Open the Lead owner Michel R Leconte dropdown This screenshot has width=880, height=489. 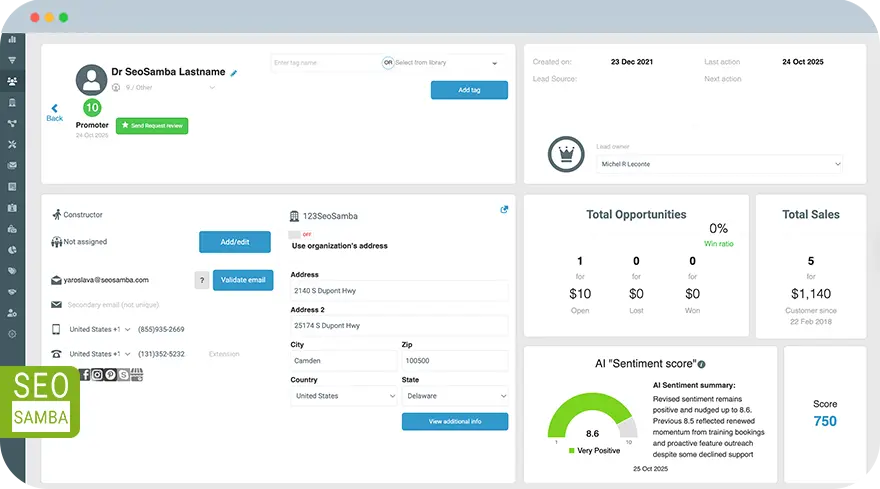[x=719, y=164]
